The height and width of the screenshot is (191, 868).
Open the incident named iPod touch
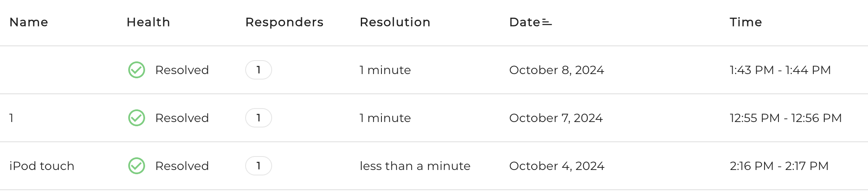point(42,166)
